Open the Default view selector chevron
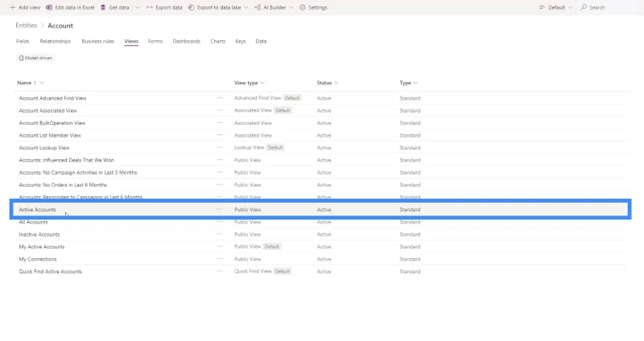644x341 pixels. pos(570,7)
